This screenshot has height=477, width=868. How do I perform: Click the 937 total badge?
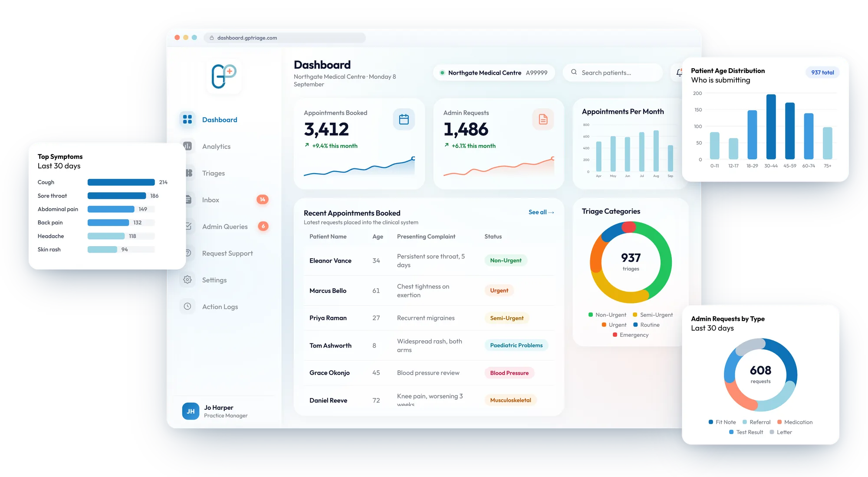[822, 72]
